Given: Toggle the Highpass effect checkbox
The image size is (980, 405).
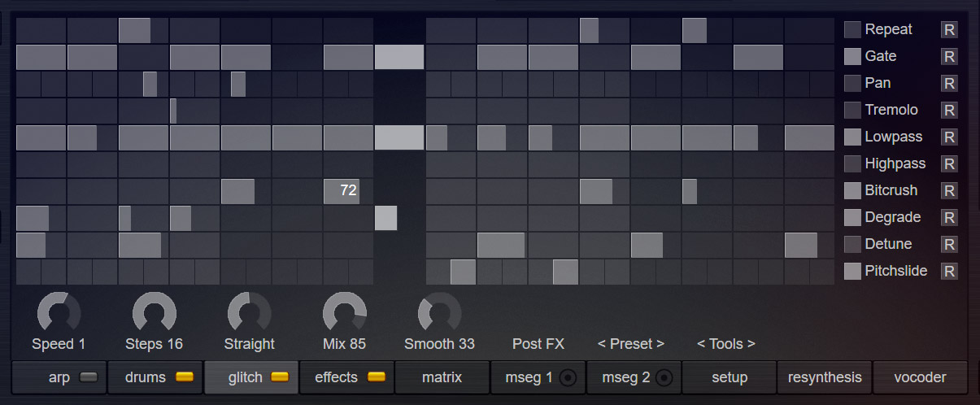Looking at the screenshot, I should 852,164.
